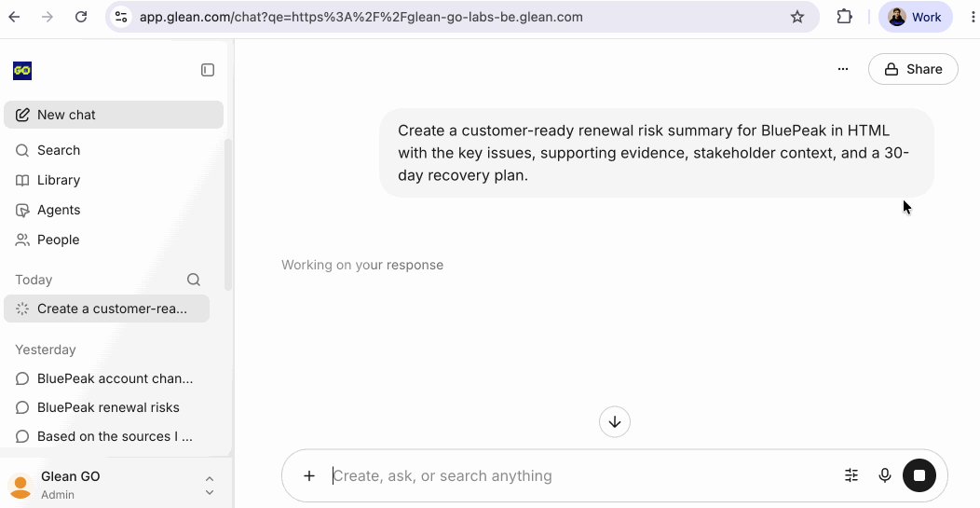Bookmark this page with the star
The height and width of the screenshot is (508, 980).
tap(796, 17)
